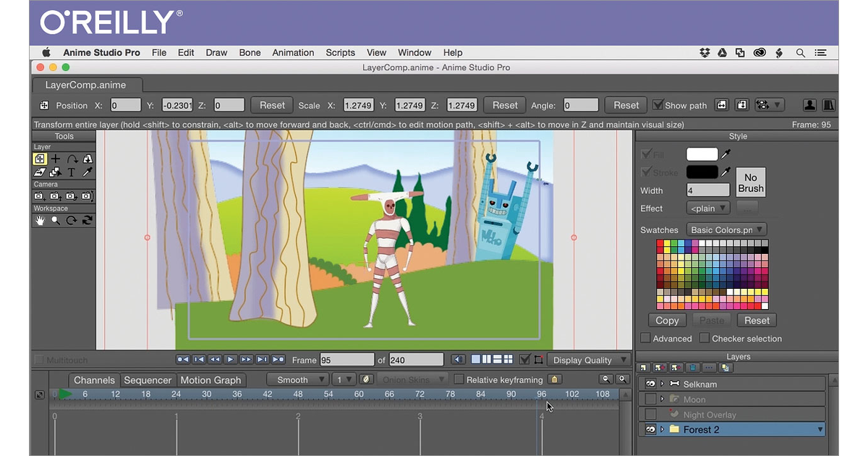
Task: Open the Effect plain dropdown
Action: tap(708, 208)
